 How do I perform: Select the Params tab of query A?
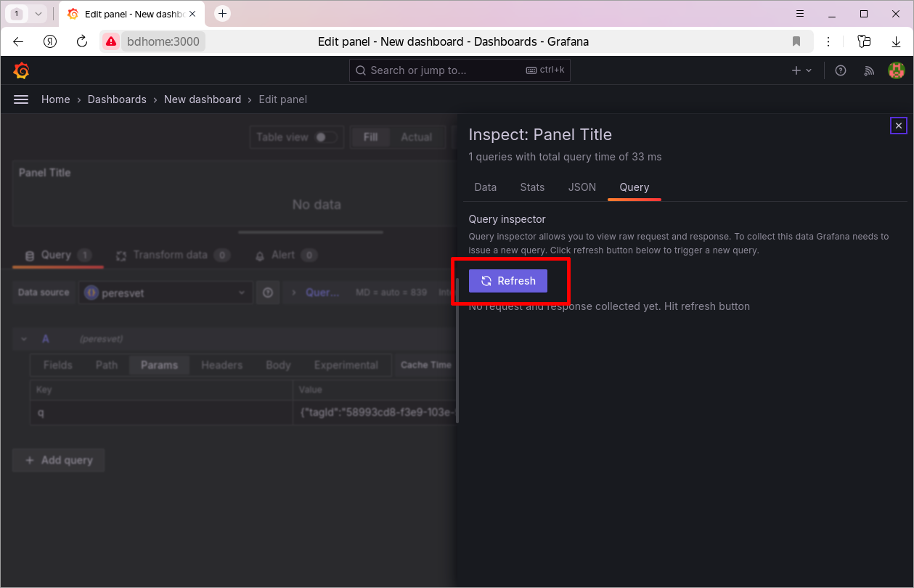click(x=160, y=365)
